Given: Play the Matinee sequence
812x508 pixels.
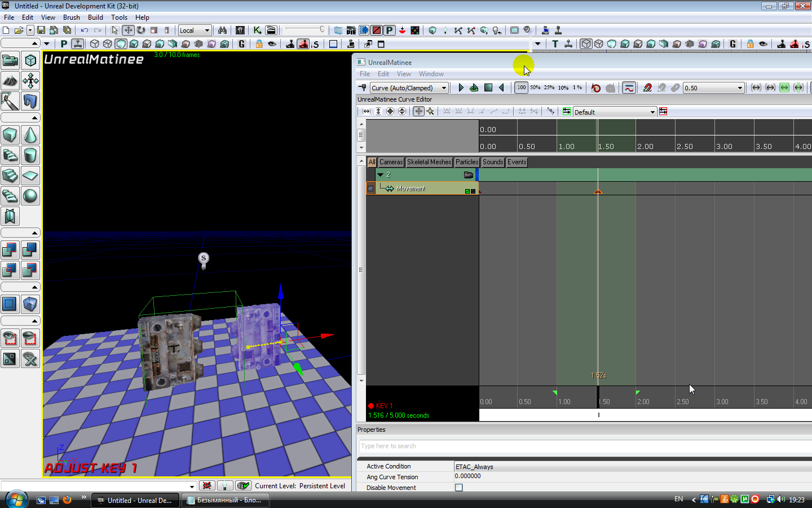Looking at the screenshot, I should (x=461, y=87).
